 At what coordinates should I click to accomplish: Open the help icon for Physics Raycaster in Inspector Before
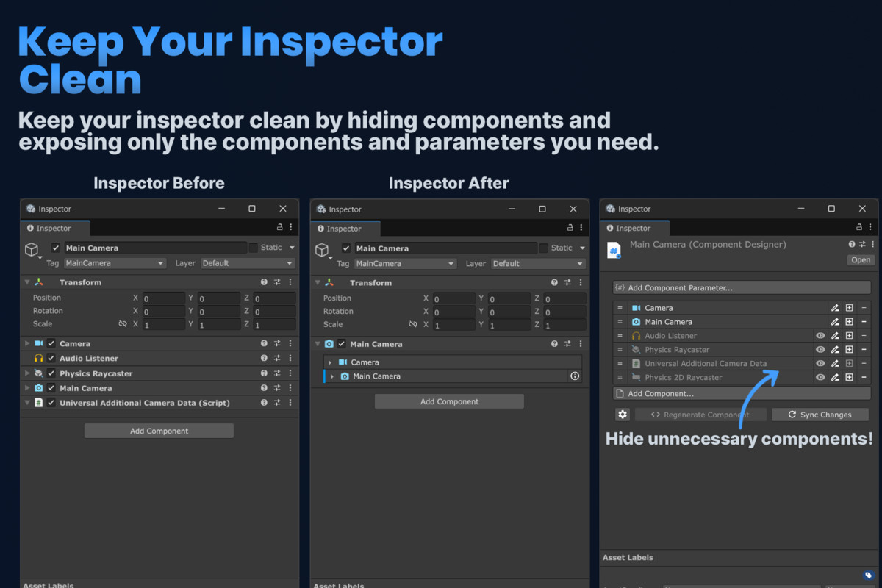coord(264,373)
